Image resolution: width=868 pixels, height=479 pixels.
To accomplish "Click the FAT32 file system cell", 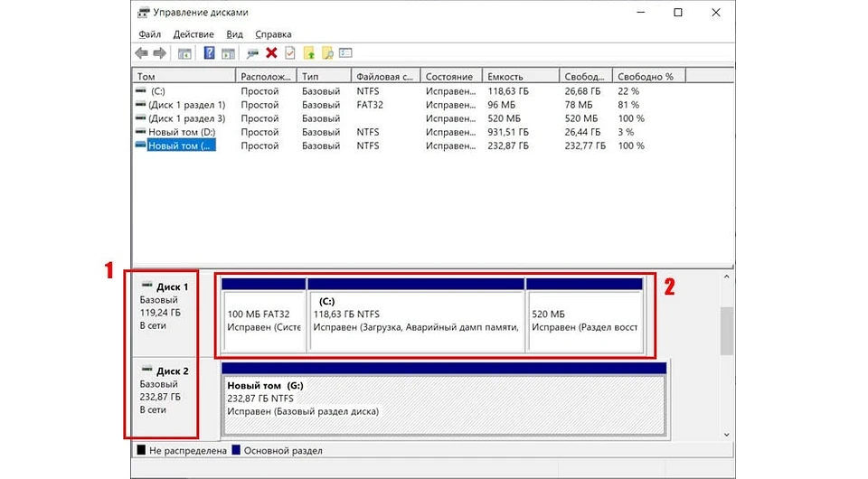I will pyautogui.click(x=370, y=105).
